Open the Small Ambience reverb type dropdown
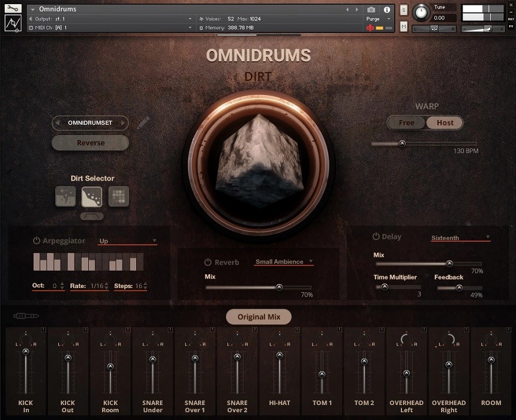This screenshot has height=420, width=516. (283, 262)
